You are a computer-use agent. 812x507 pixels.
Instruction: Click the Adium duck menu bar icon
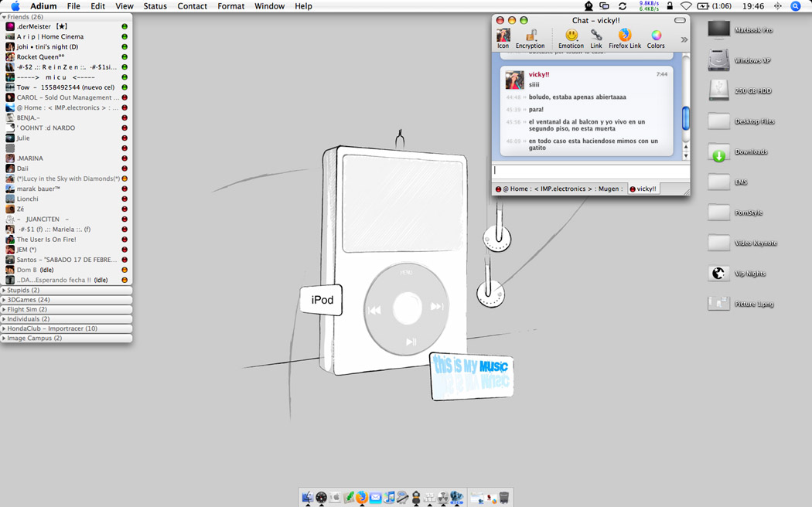(589, 6)
